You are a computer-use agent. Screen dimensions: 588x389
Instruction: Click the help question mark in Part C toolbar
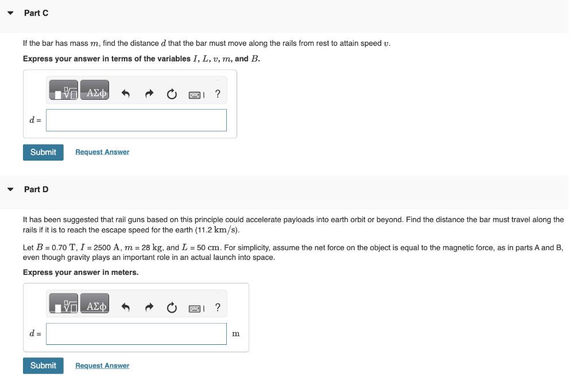click(x=217, y=94)
